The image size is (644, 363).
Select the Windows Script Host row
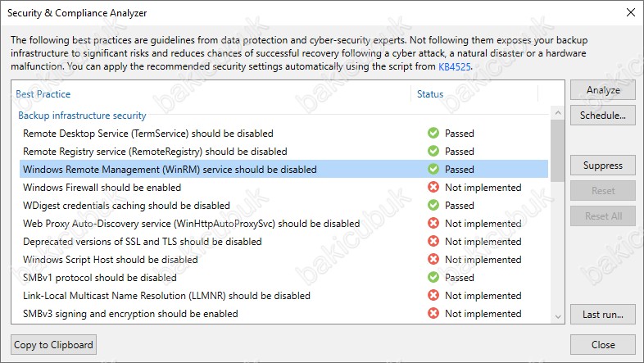[110, 260]
